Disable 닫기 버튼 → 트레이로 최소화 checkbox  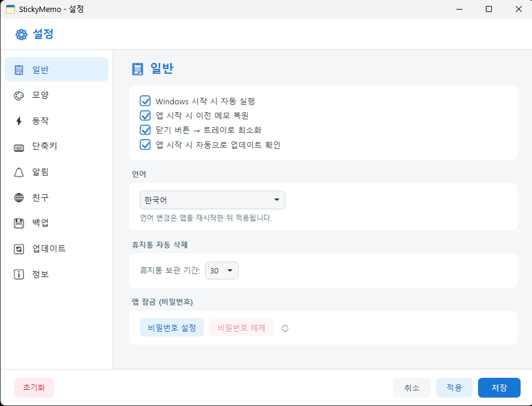point(145,130)
